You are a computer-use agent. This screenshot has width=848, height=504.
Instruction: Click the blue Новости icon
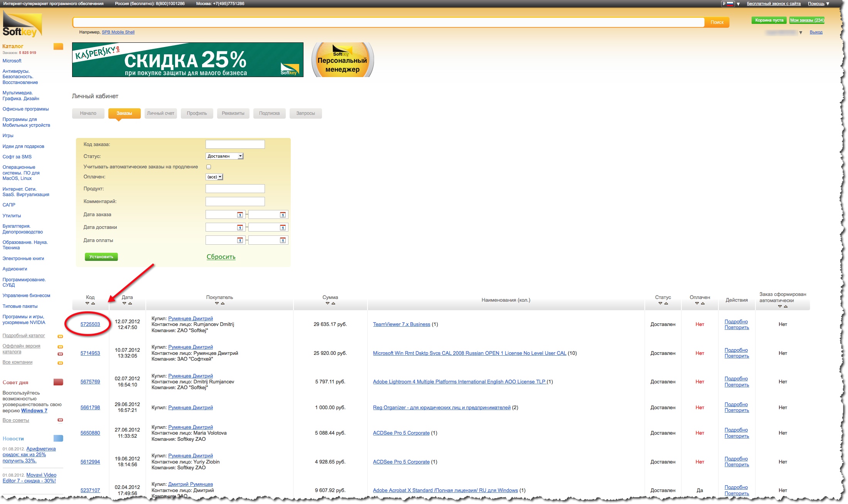(x=58, y=438)
